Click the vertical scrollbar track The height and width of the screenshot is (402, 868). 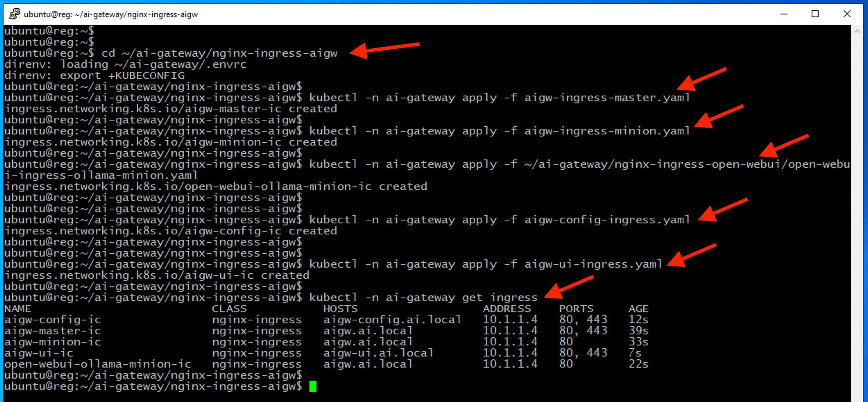(857, 208)
